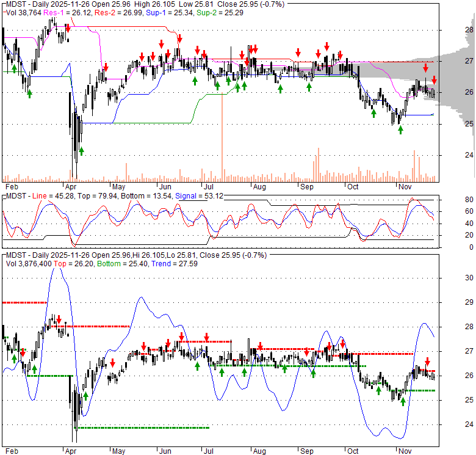This screenshot has height=455, width=476.
Task: Click the Jul label under the support-resistance chart
Action: pos(208,187)
